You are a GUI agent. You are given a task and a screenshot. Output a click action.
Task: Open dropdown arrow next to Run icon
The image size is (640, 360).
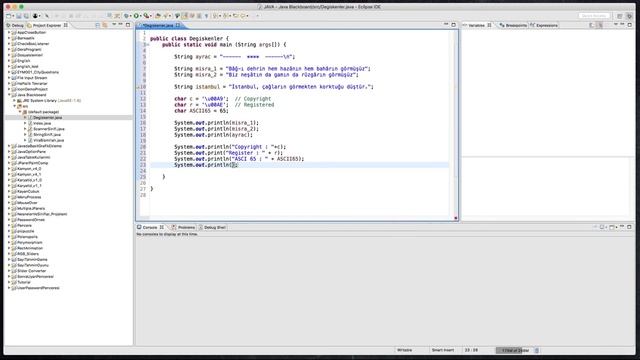[x=140, y=16]
